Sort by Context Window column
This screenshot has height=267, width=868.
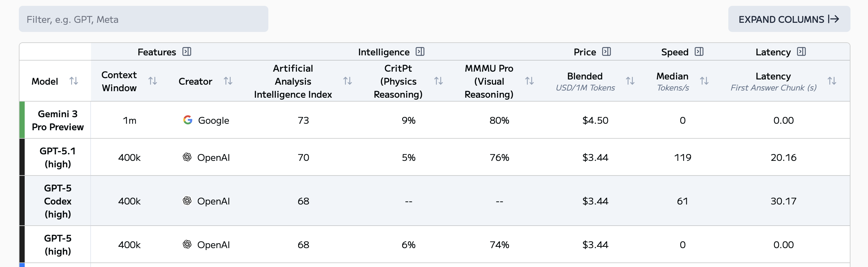(x=153, y=81)
